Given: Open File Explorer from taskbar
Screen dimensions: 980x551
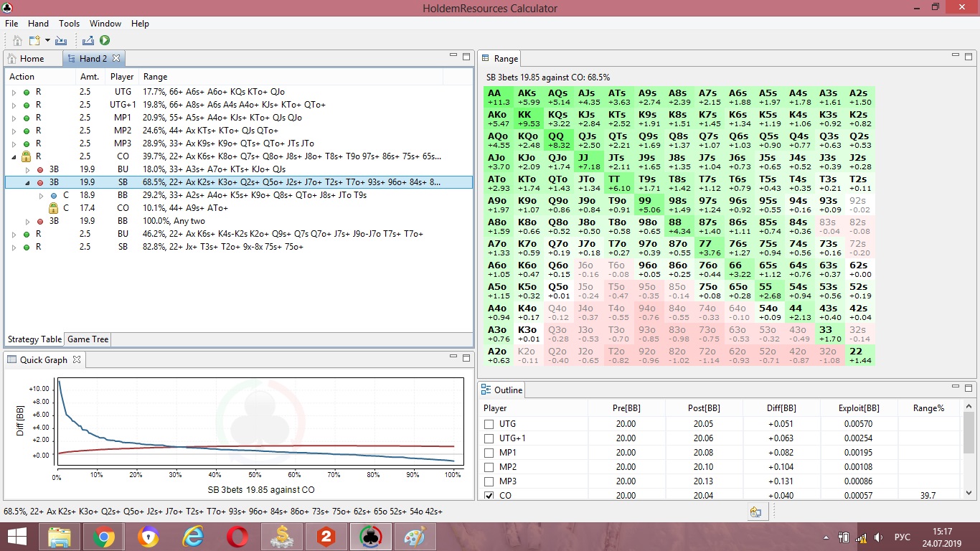Looking at the screenshot, I should 60,537.
